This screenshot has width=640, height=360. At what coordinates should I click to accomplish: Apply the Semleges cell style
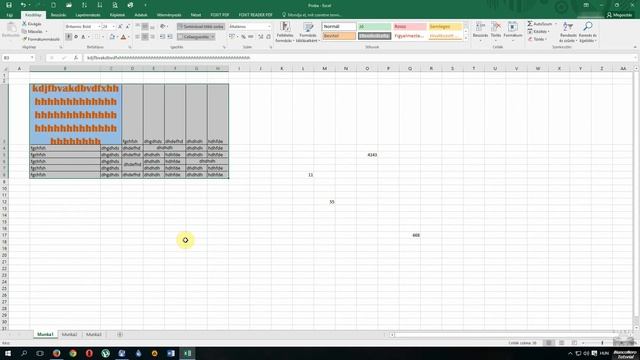click(x=445, y=27)
